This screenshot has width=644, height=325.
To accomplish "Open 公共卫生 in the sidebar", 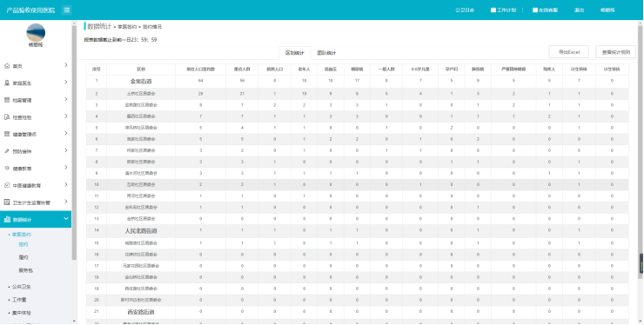I will [22, 287].
